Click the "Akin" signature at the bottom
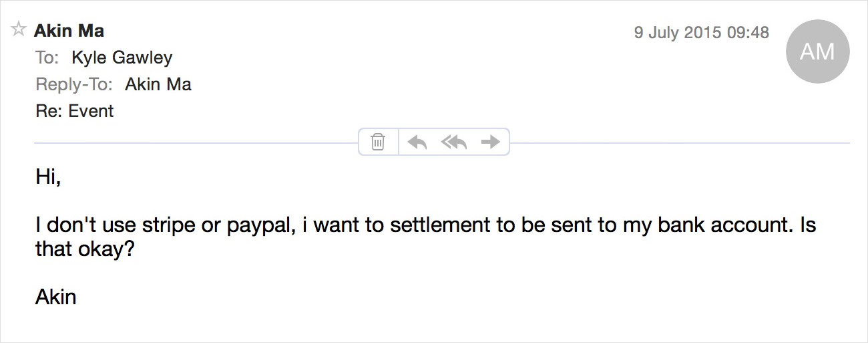This screenshot has width=868, height=343. point(56,297)
